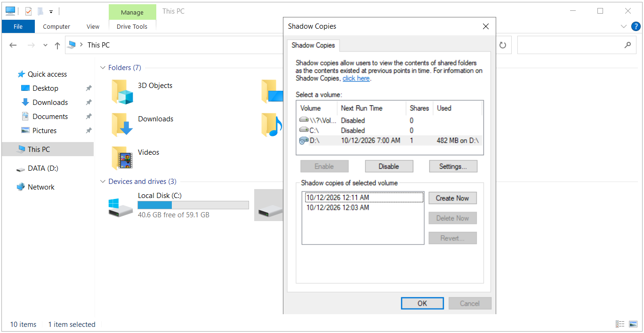Collapse the Folders (7) group
Screen dimensions: 644x333
[103, 68]
